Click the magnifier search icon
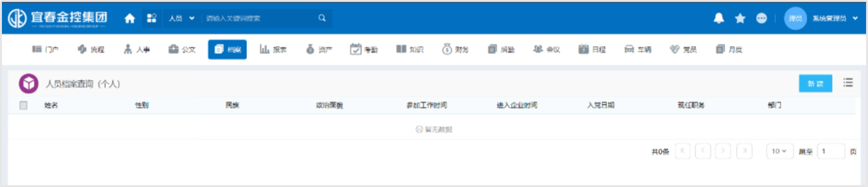Image resolution: width=868 pixels, height=187 pixels. [x=322, y=18]
